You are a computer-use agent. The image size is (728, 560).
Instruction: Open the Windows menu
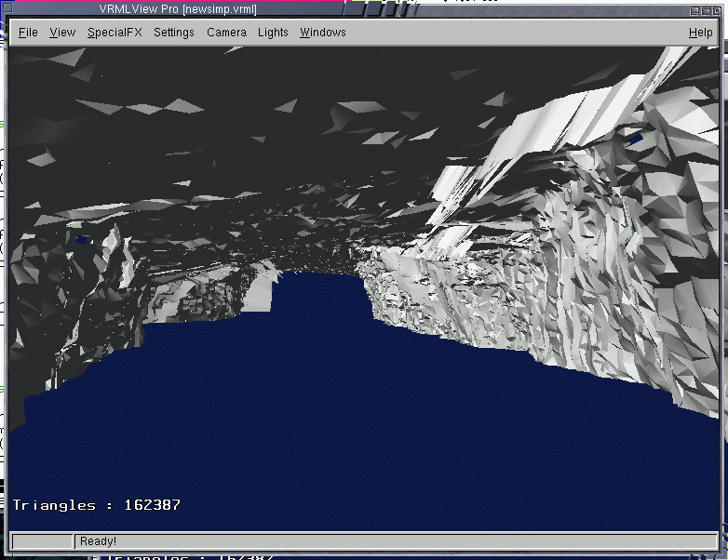[x=322, y=33]
